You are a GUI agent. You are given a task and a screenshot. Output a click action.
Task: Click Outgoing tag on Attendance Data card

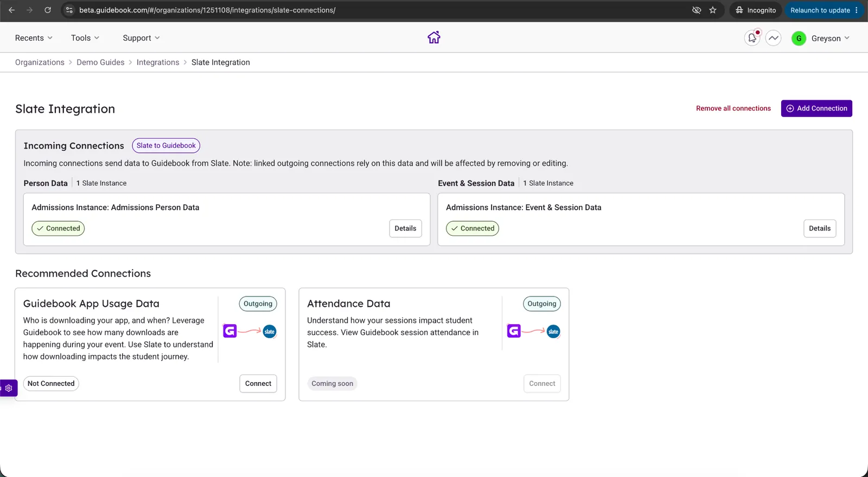click(542, 304)
